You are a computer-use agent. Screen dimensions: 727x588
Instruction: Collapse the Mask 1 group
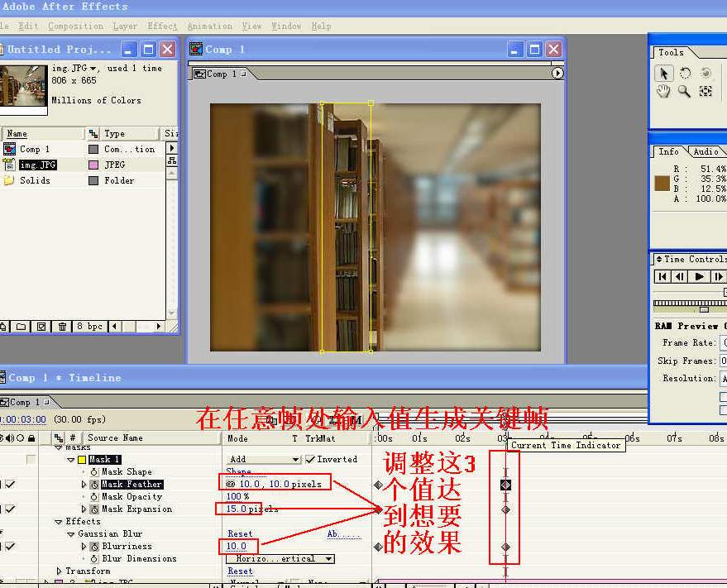click(71, 460)
